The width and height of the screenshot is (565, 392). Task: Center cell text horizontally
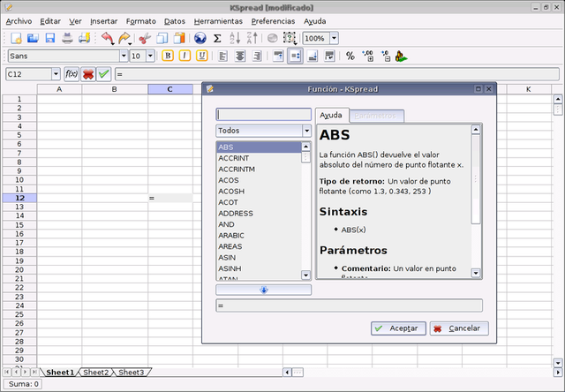(240, 57)
